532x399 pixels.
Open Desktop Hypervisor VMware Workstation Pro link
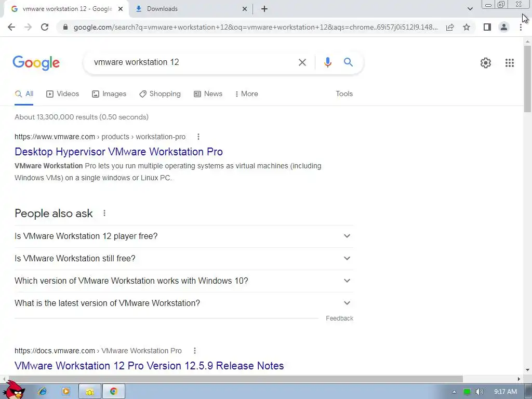tap(119, 152)
